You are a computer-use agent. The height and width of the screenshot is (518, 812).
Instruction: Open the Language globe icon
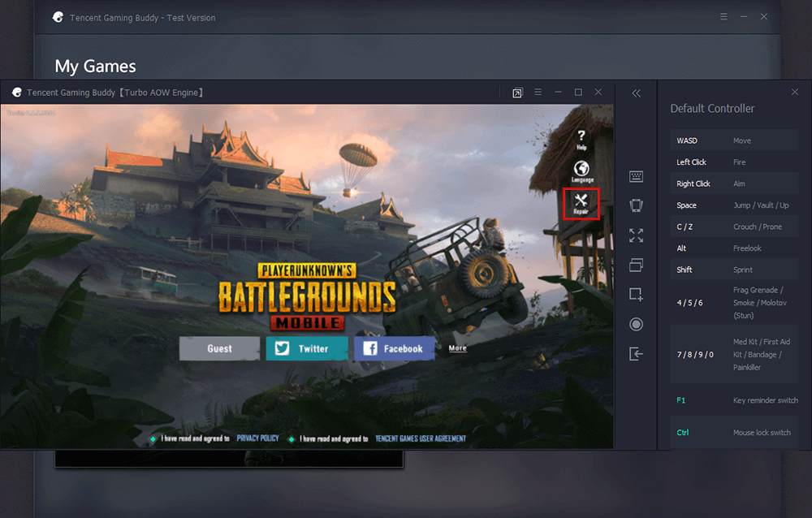582,171
